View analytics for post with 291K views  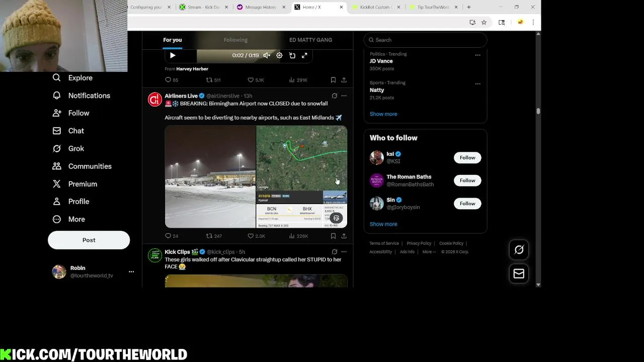pos(298,80)
